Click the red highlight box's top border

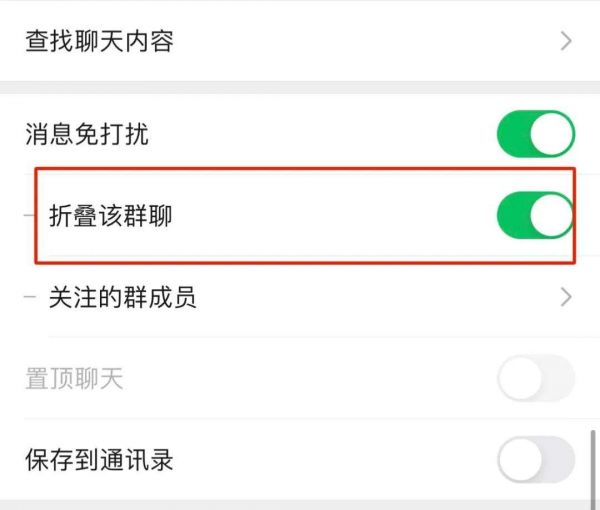[300, 170]
